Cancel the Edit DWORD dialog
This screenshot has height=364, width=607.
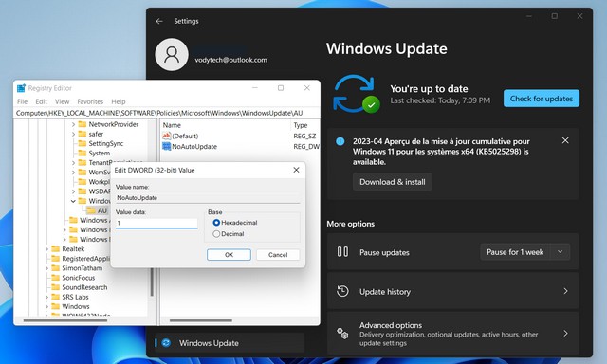(278, 255)
